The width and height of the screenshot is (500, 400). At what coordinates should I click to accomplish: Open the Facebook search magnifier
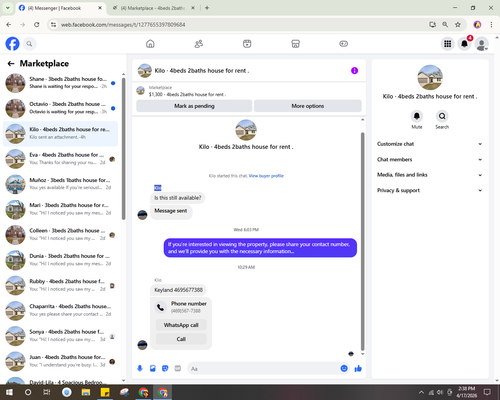pos(29,44)
